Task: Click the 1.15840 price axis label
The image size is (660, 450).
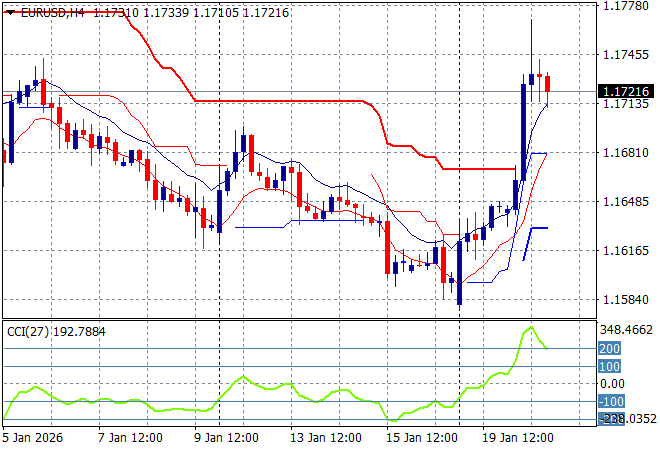Action: (626, 299)
